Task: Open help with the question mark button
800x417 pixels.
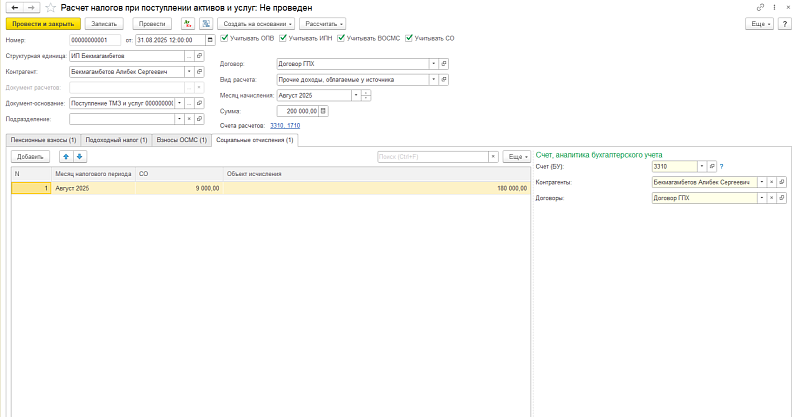Action: coord(787,22)
